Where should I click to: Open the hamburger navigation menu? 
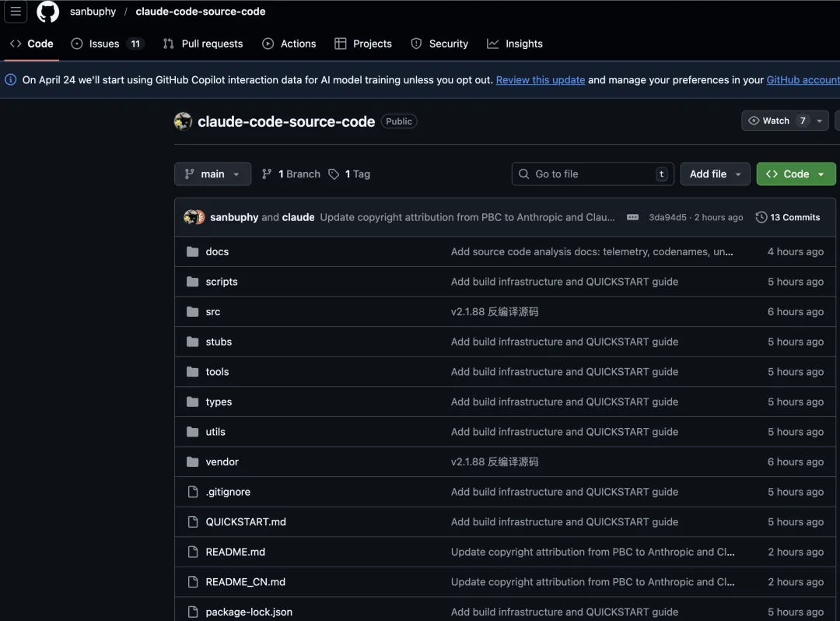point(16,11)
